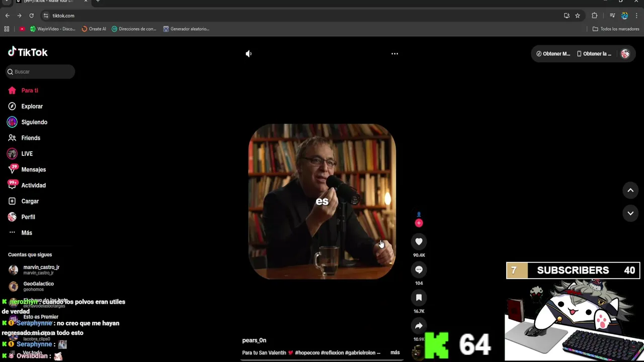
Task: Open comments with the speech bubble icon
Action: [419, 269]
